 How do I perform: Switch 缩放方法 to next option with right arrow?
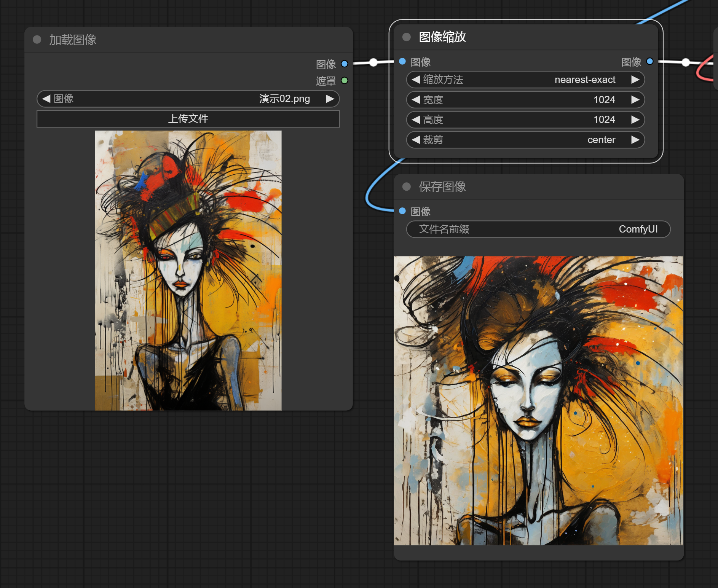(x=635, y=80)
